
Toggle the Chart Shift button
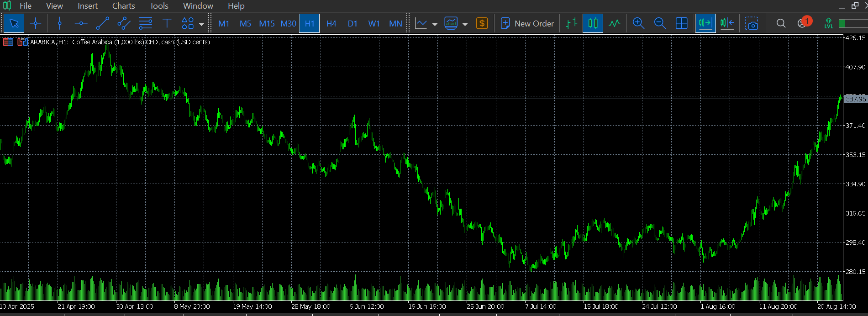point(726,23)
